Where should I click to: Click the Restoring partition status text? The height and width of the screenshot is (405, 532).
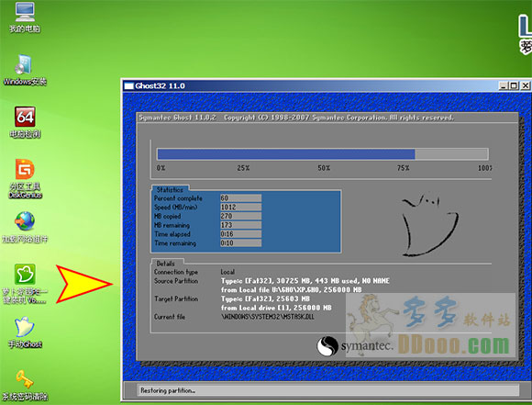coord(168,390)
